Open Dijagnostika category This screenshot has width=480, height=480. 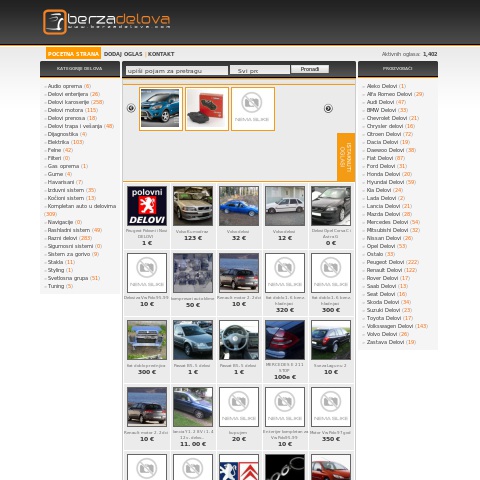tap(63, 134)
